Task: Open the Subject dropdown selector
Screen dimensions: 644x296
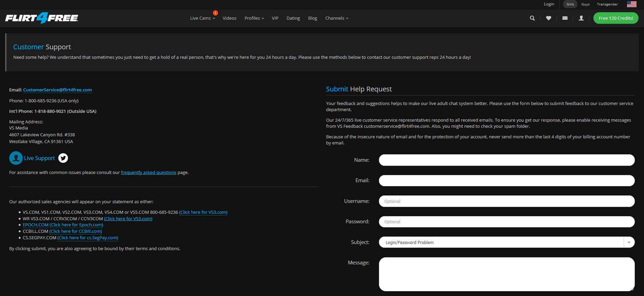Action: pos(507,242)
